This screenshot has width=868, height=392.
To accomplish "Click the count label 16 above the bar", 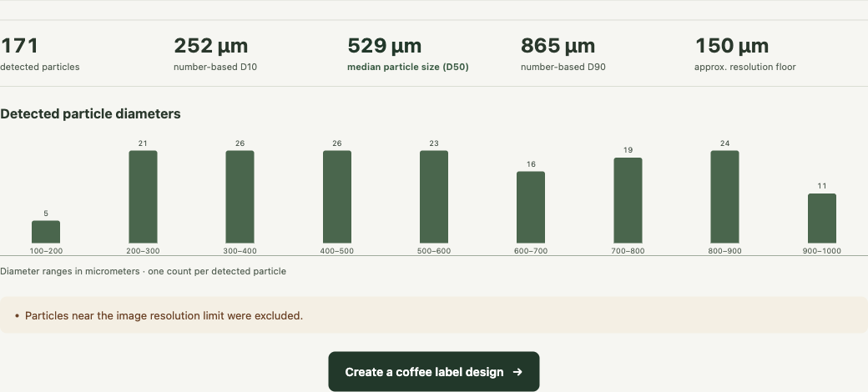I will pyautogui.click(x=531, y=164).
